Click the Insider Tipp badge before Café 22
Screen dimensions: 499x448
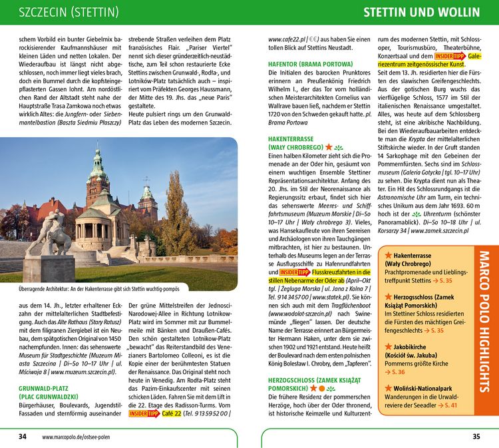tap(144, 413)
